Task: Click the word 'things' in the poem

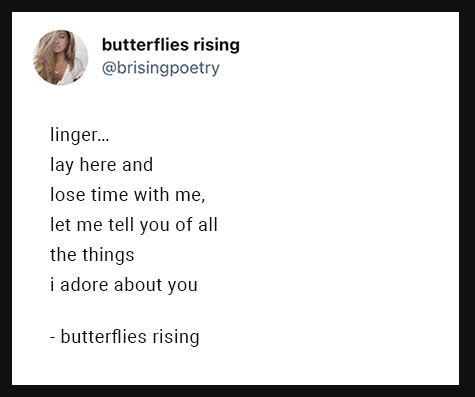Action: 108,256
